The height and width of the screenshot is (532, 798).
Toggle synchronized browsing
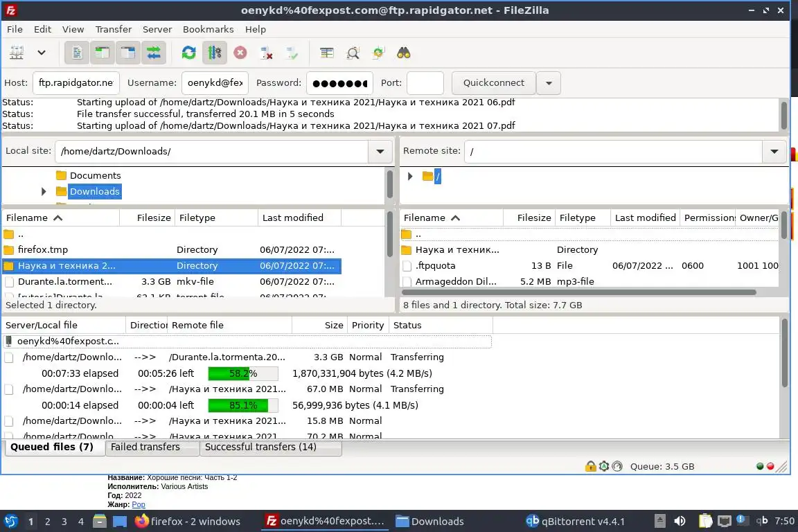(x=378, y=53)
